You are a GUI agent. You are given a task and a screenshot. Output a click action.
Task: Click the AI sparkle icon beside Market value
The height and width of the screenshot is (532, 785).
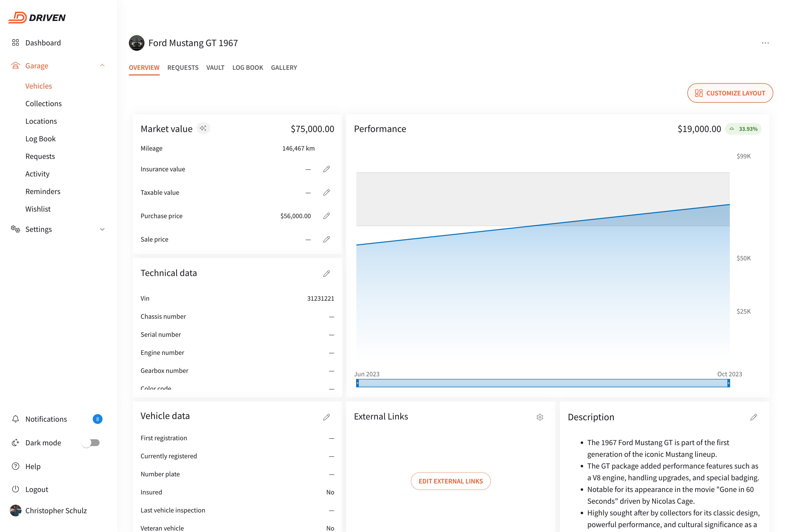[203, 128]
